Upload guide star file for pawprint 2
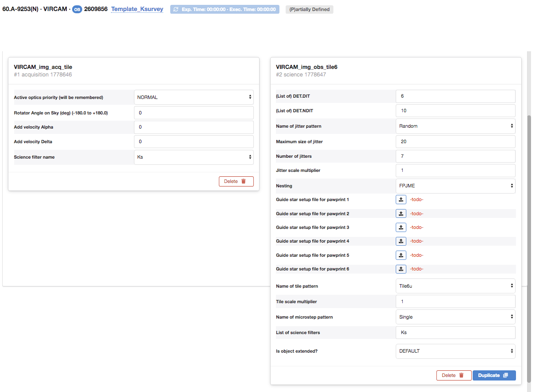 [401, 214]
